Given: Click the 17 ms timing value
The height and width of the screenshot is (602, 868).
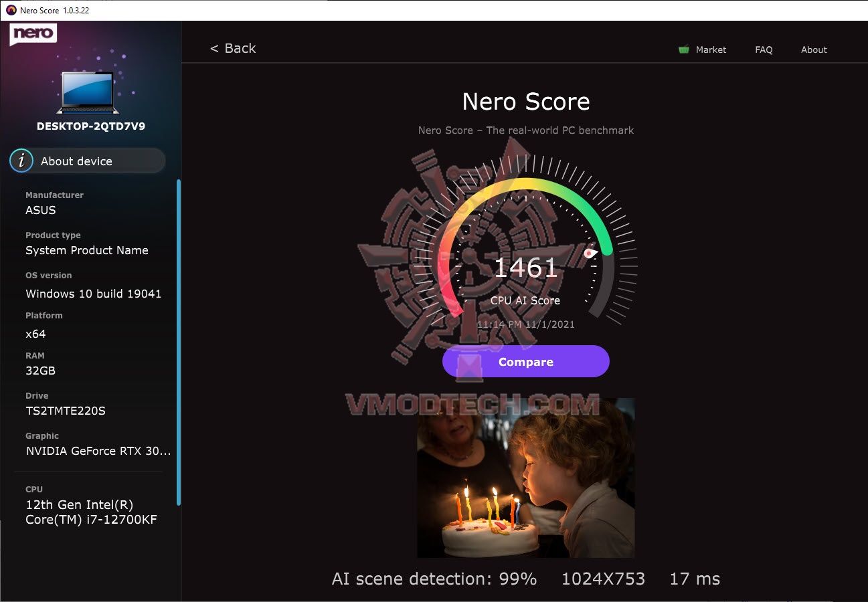Looking at the screenshot, I should pos(695,579).
